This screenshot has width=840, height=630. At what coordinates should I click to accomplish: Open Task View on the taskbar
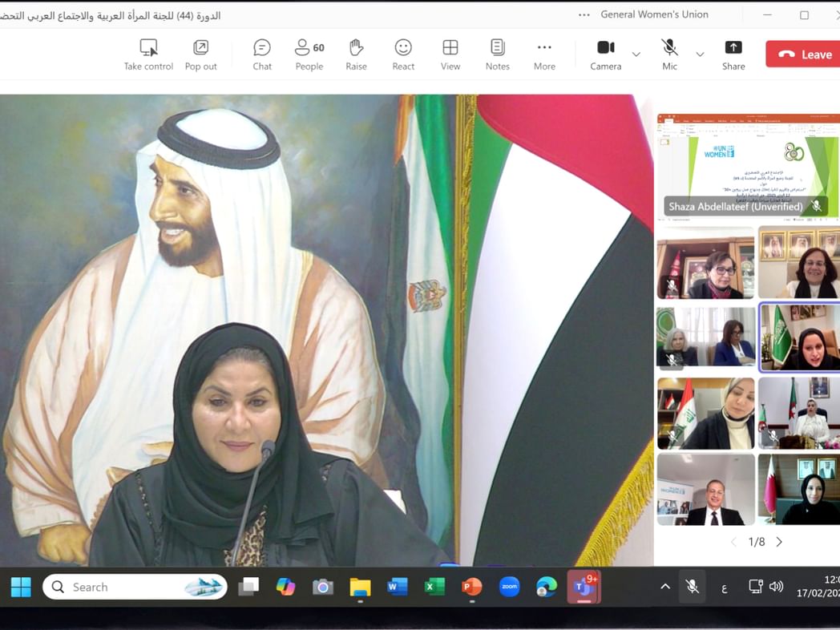tap(248, 588)
